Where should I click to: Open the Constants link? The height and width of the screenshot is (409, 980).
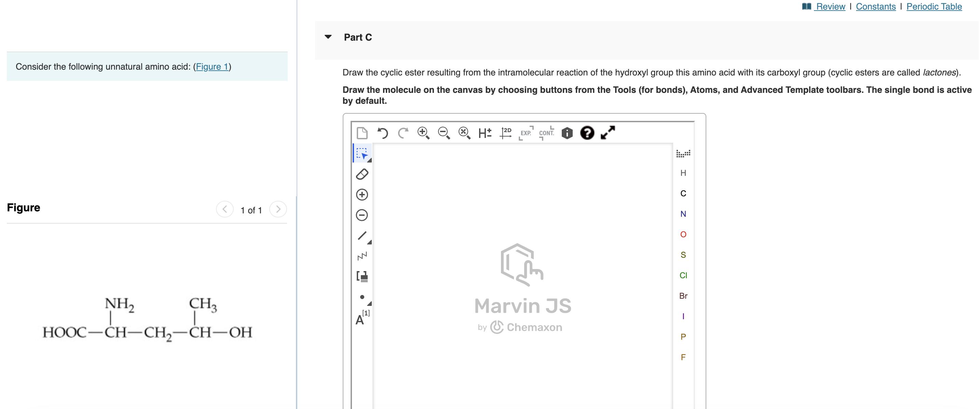coord(875,6)
